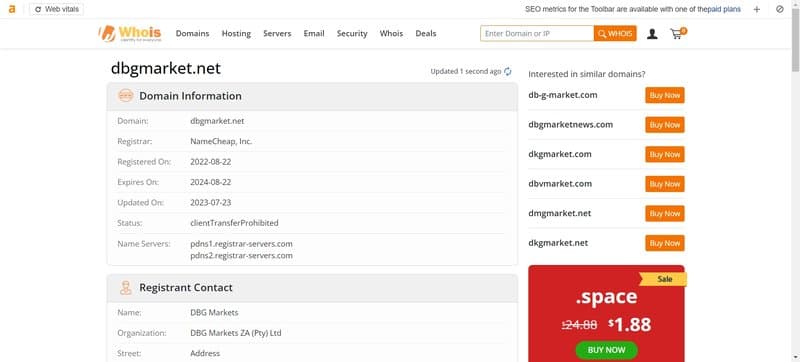
Task: Select the dkgmarket.com domain name
Action: click(x=560, y=154)
